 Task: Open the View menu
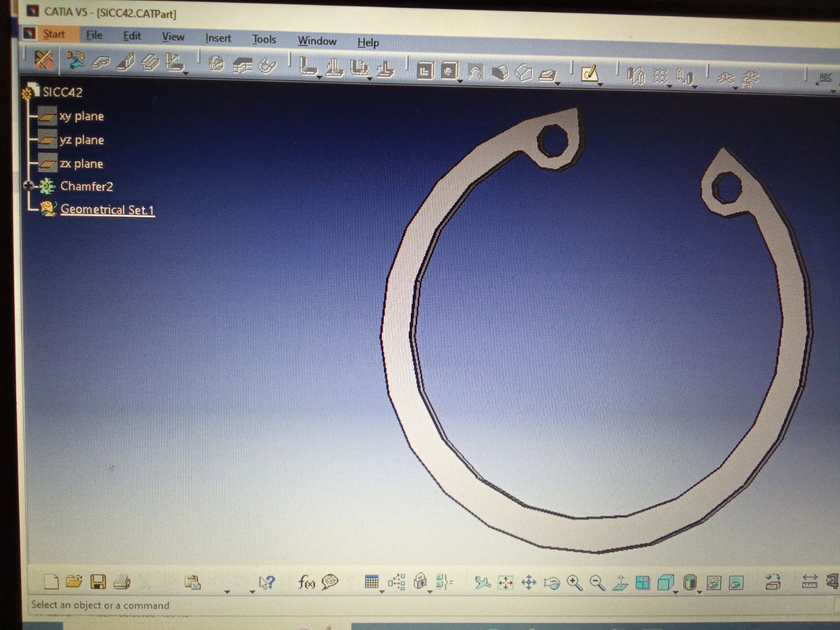(173, 37)
